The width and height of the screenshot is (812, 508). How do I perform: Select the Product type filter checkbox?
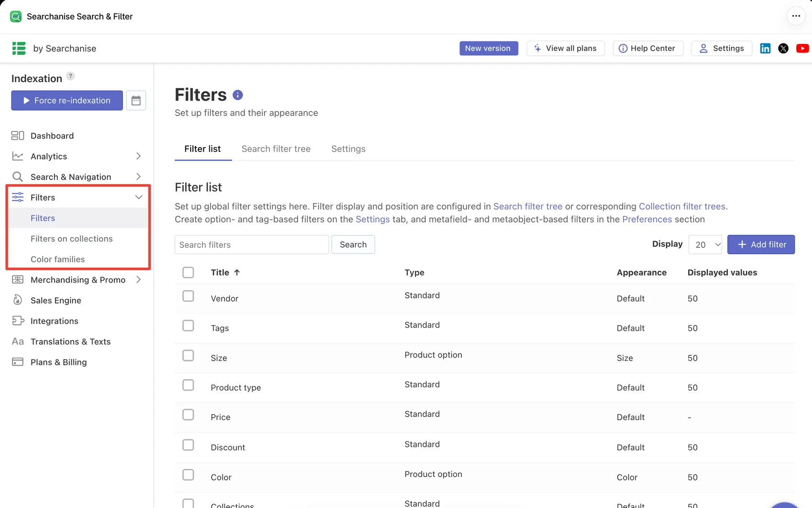click(188, 385)
